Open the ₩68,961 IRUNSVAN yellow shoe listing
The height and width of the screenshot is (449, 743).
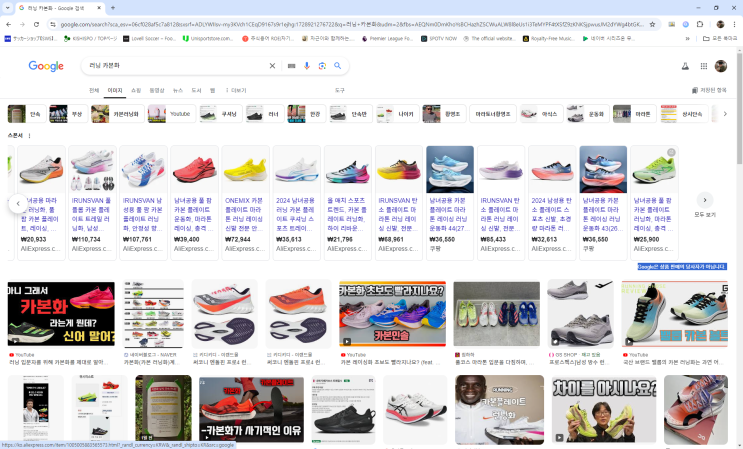(x=399, y=203)
